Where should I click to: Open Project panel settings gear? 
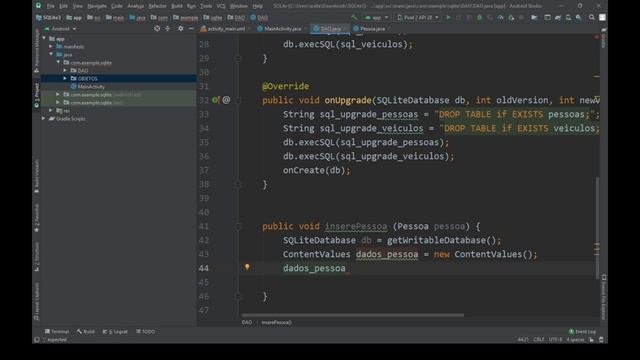(180, 29)
